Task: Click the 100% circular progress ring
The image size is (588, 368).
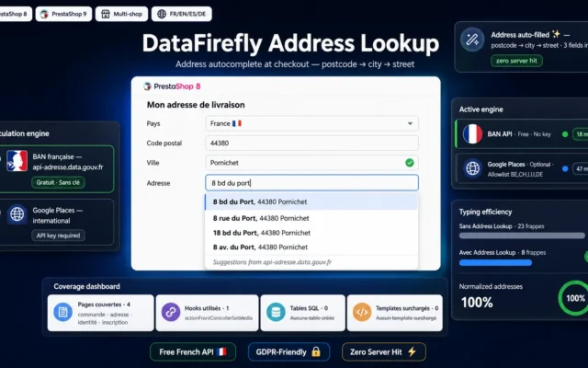Action: tap(574, 298)
